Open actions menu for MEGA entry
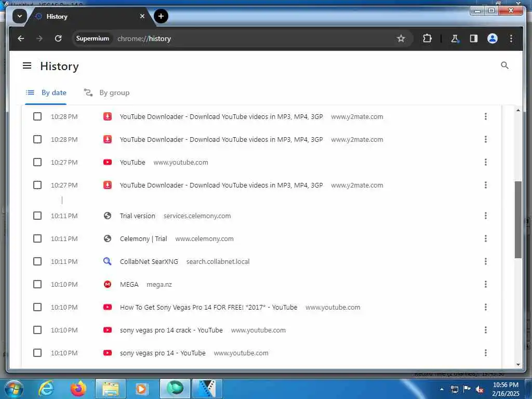 pos(486,284)
